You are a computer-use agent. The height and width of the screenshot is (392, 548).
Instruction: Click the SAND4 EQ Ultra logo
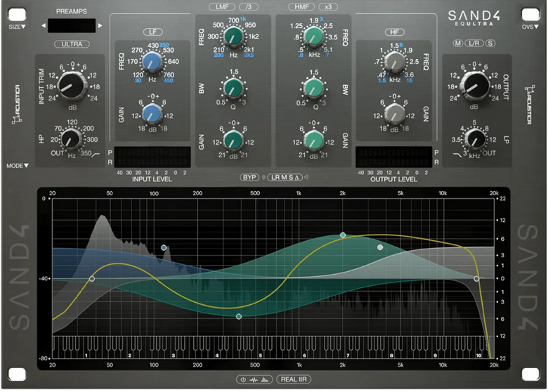474,18
